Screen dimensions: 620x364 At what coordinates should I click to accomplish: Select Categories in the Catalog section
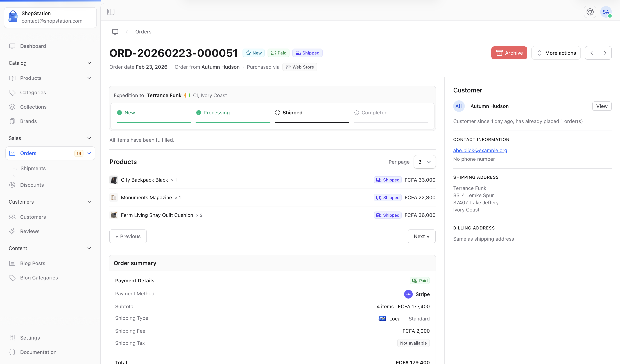33,92
